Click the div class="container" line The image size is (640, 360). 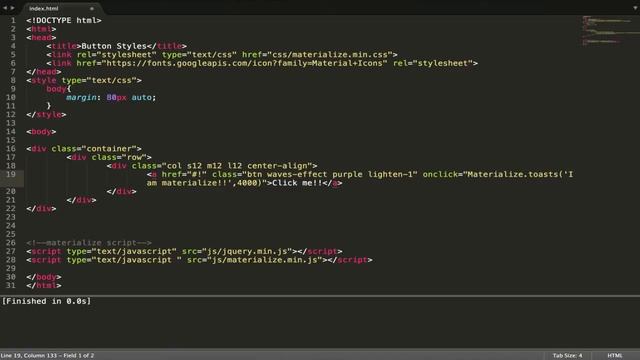pos(84,149)
